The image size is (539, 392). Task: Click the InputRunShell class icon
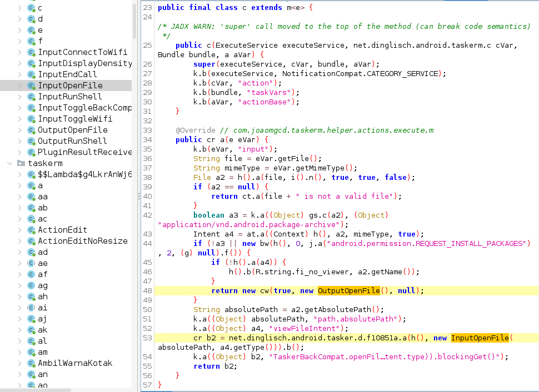(x=31, y=97)
